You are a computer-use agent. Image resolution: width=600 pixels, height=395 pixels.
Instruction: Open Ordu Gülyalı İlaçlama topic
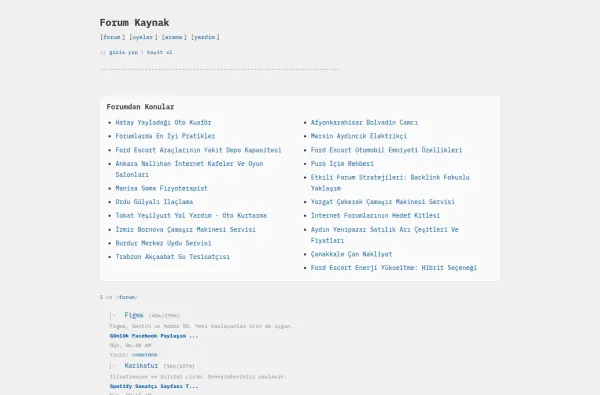154,202
